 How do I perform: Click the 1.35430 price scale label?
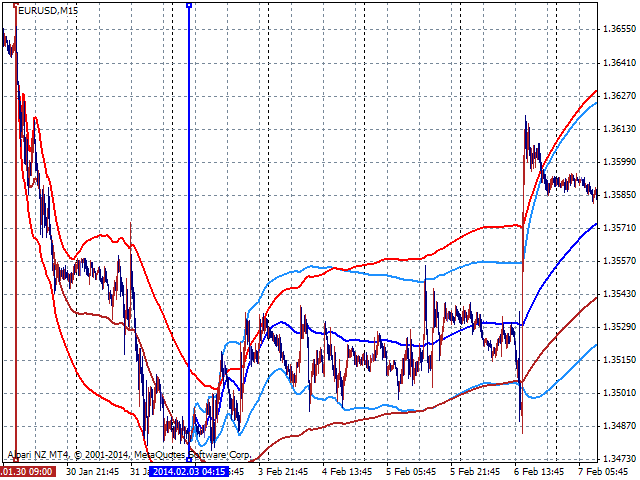click(619, 294)
